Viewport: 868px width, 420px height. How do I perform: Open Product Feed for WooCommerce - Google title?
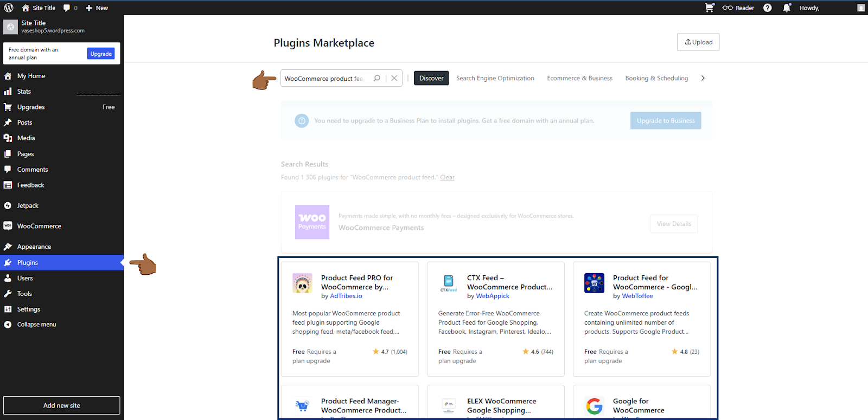pos(655,282)
